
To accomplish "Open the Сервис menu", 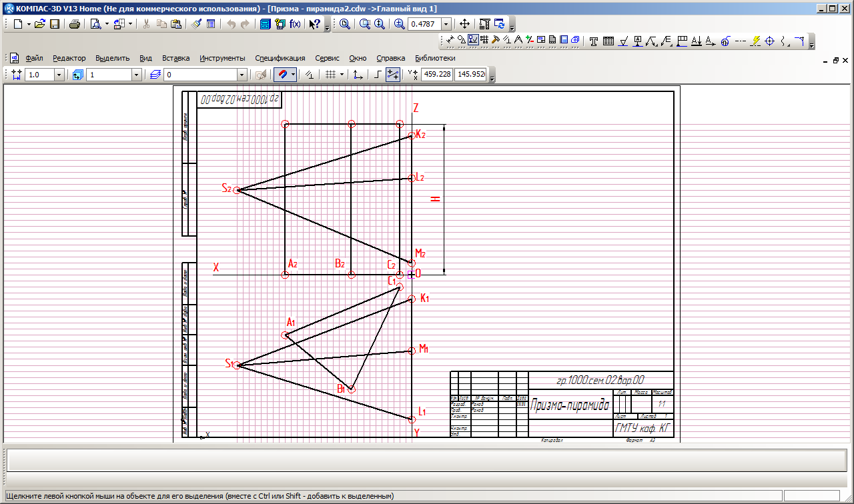I will coord(327,58).
